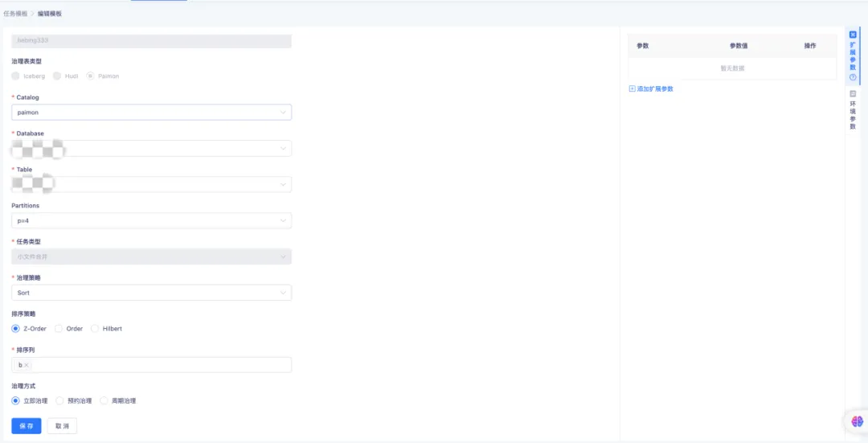Select 周期治理 governance mode
This screenshot has width=868, height=443.
click(104, 400)
